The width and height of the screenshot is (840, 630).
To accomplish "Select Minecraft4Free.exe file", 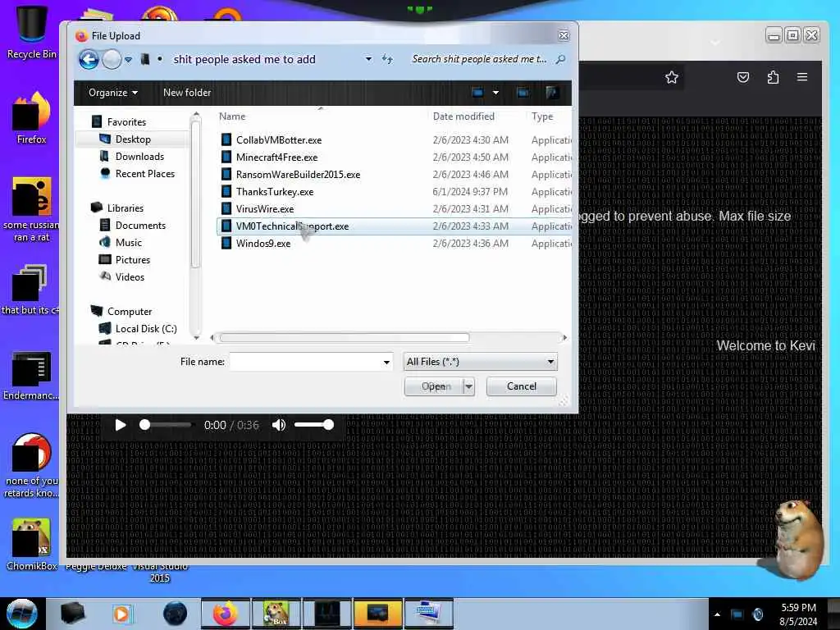I will tap(276, 157).
